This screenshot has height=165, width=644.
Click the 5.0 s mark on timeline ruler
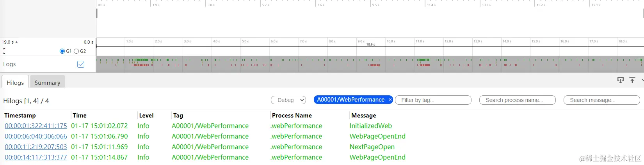coord(245,41)
